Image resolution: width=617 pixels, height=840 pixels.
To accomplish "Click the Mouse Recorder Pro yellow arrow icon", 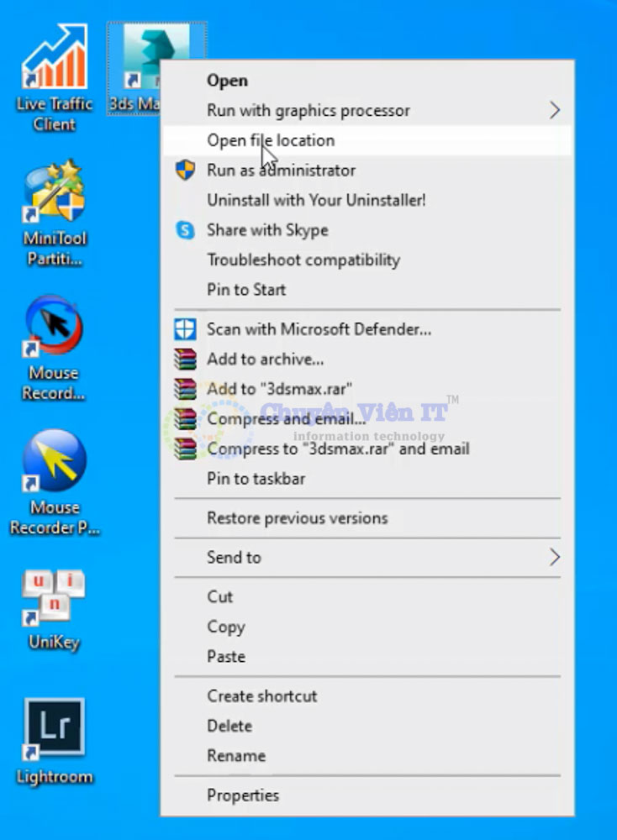I will pos(55,463).
